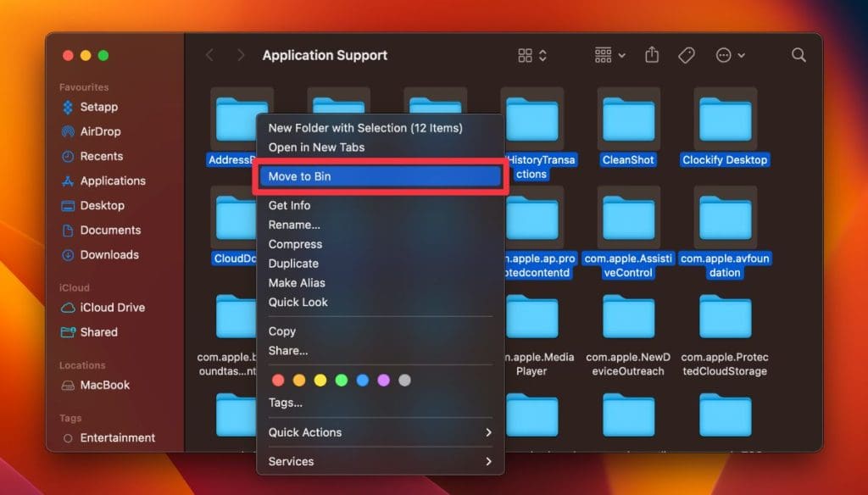This screenshot has height=495, width=868.
Task: Click the Edit Tags toolbar icon
Action: click(687, 55)
